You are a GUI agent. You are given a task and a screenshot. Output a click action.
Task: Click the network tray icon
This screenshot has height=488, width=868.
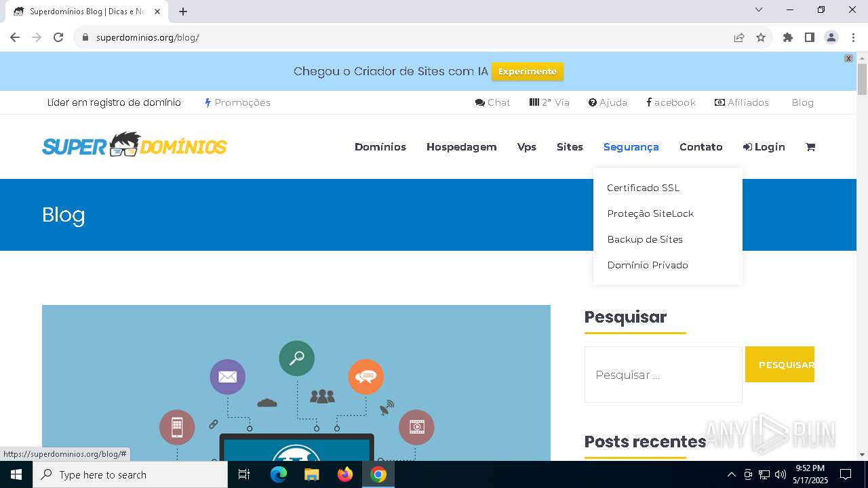pyautogui.click(x=764, y=474)
